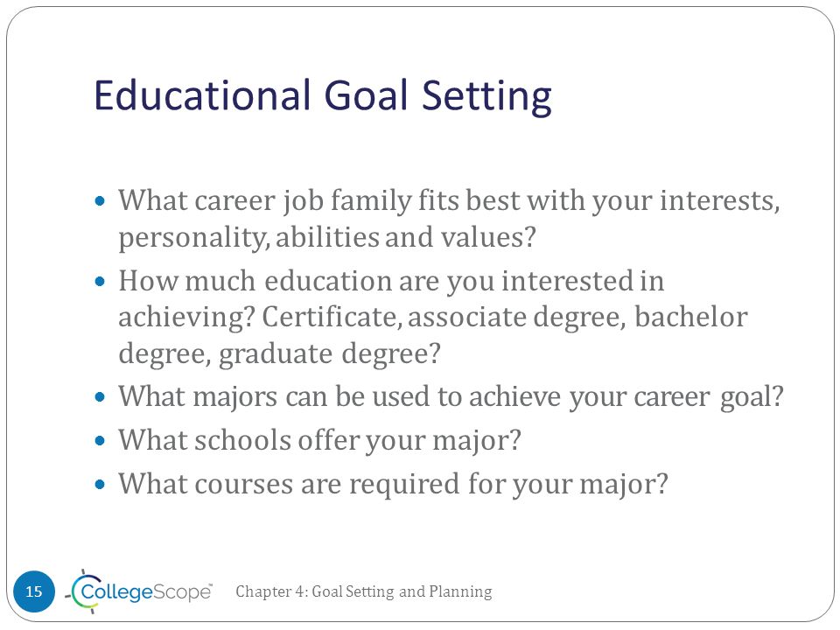Screen dimensions: 840x630
Task: Click the word 'Setting' in the slide title
Action: 486,96
